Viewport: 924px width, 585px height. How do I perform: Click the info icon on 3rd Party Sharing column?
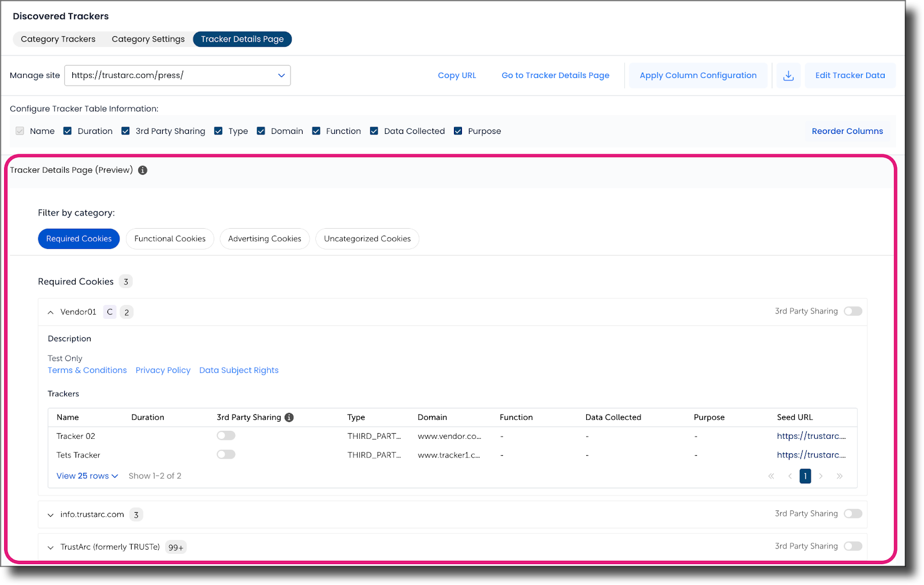tap(289, 417)
